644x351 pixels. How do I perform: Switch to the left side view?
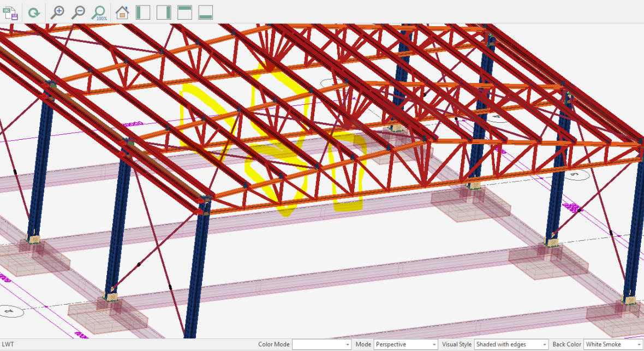click(143, 13)
